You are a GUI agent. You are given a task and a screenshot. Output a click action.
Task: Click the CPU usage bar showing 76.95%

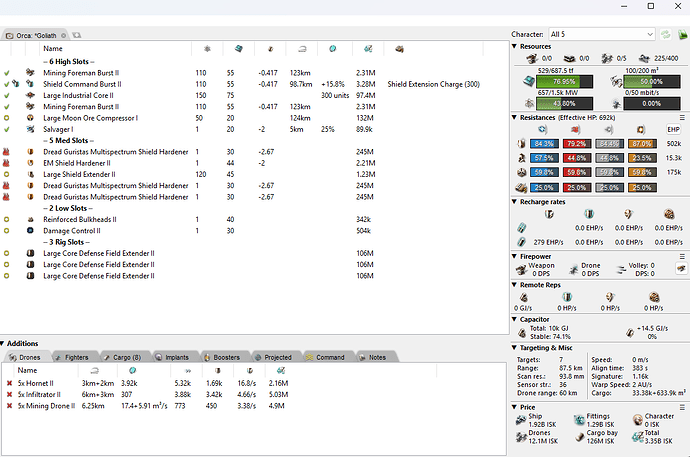pos(564,81)
